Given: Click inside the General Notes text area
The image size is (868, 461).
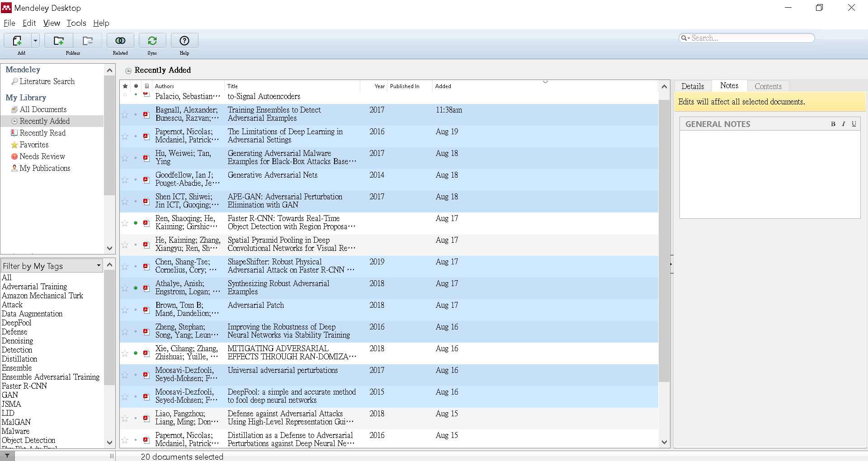Looking at the screenshot, I should click(770, 174).
